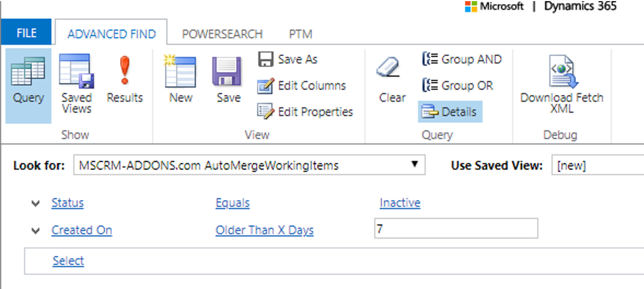Image resolution: width=644 pixels, height=289 pixels.
Task: Open the Use Saved View dropdown
Action: pyautogui.click(x=597, y=166)
